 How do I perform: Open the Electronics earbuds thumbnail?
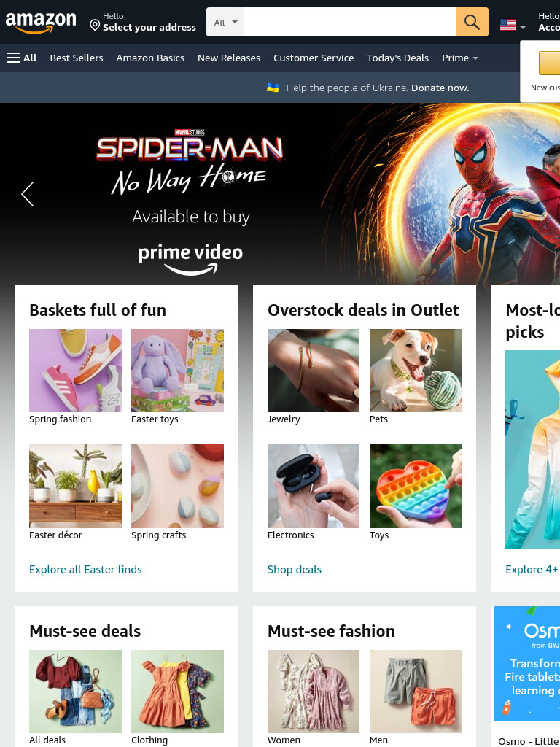click(314, 486)
